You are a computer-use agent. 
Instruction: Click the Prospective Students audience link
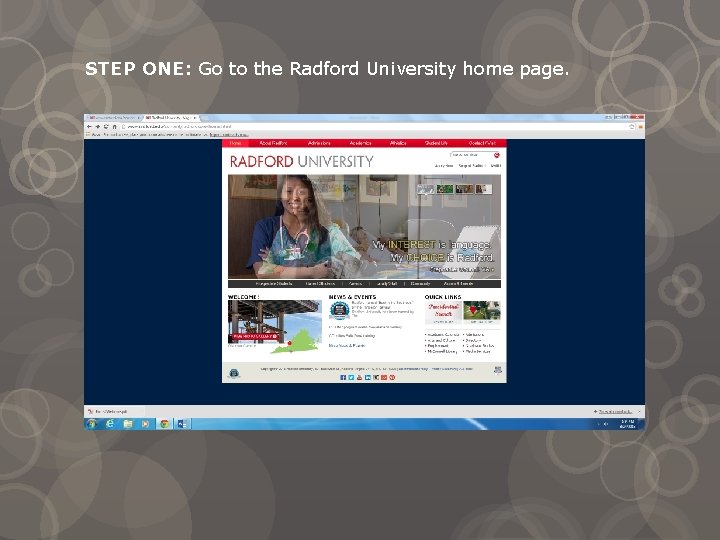pyautogui.click(x=274, y=284)
